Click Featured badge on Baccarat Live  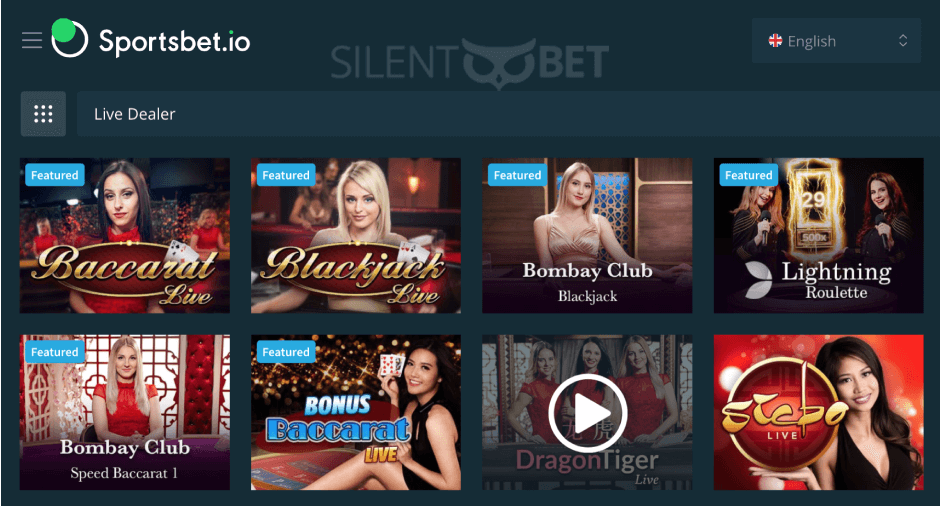[x=55, y=175]
